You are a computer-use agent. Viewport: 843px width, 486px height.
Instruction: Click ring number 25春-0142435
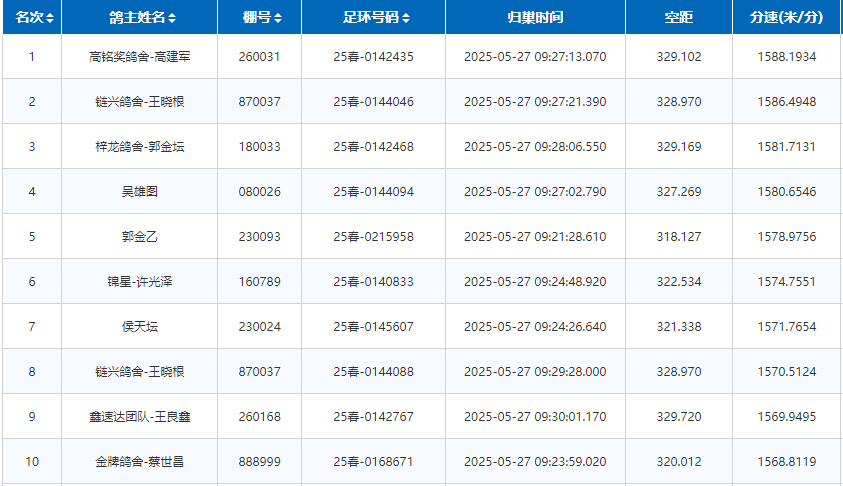pyautogui.click(x=374, y=56)
